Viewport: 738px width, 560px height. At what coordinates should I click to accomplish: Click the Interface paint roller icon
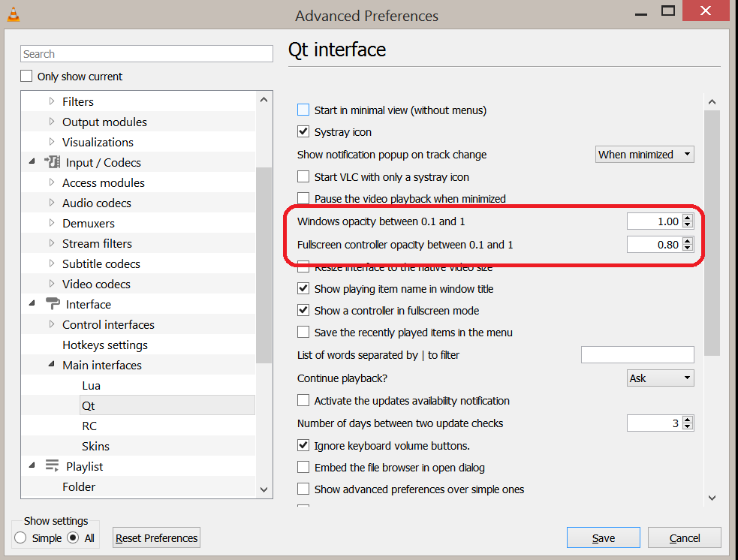tap(53, 303)
